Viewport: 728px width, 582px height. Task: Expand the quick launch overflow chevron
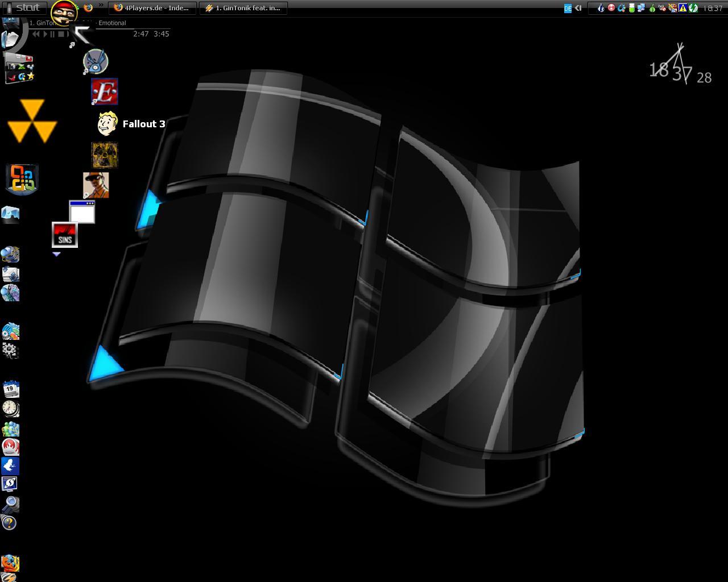[101, 6]
